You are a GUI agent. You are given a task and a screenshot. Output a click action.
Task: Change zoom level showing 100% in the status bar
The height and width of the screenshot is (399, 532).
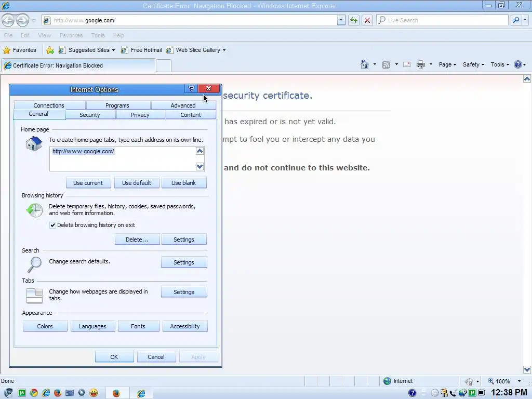click(x=504, y=381)
